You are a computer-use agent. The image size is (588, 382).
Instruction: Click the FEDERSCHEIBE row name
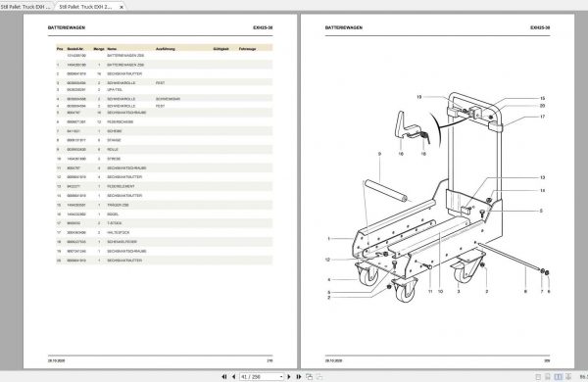click(120, 121)
